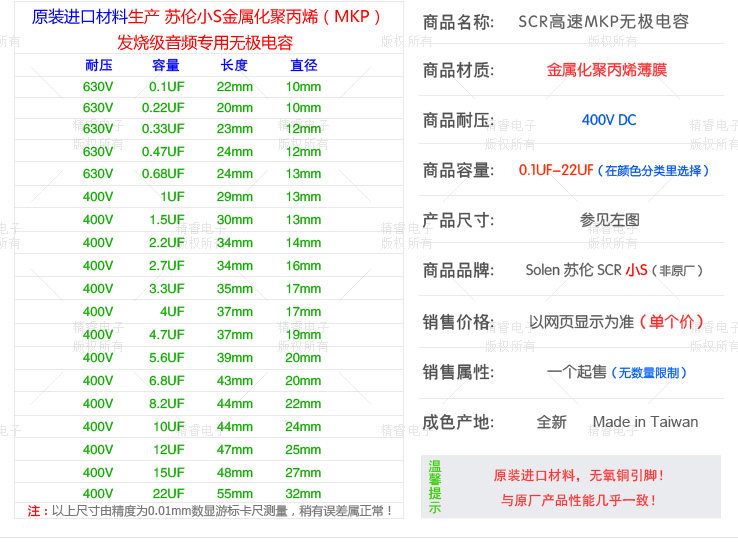Viewport: 738px width, 545px height.
Task: Click the 16mm diameter value
Action: (x=303, y=266)
